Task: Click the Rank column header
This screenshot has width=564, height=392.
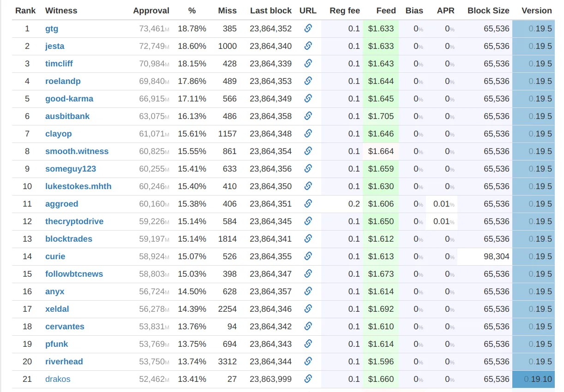Action: (x=25, y=11)
